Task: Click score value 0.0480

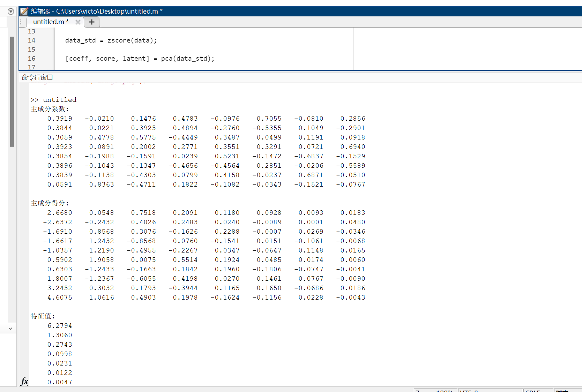Action: click(353, 222)
